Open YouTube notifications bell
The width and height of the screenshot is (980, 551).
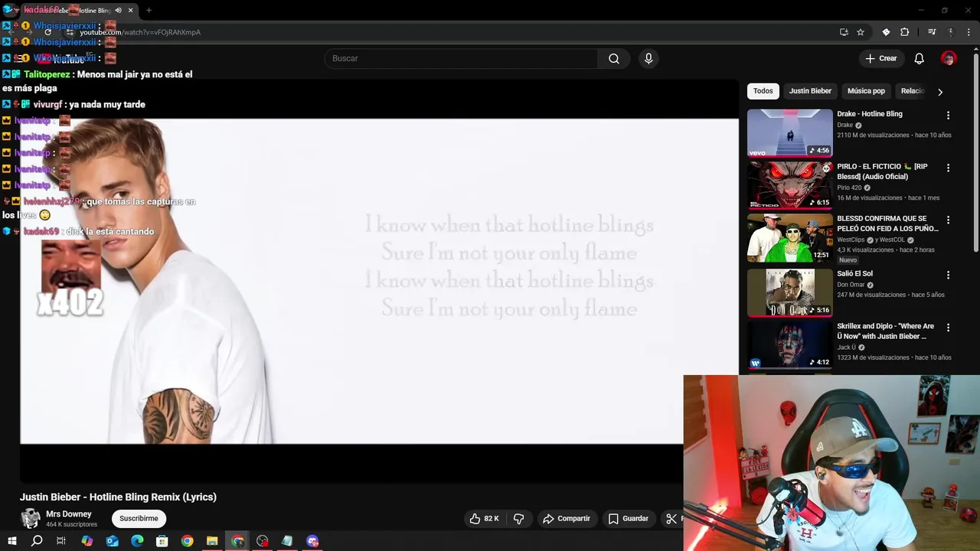[x=920, y=59]
